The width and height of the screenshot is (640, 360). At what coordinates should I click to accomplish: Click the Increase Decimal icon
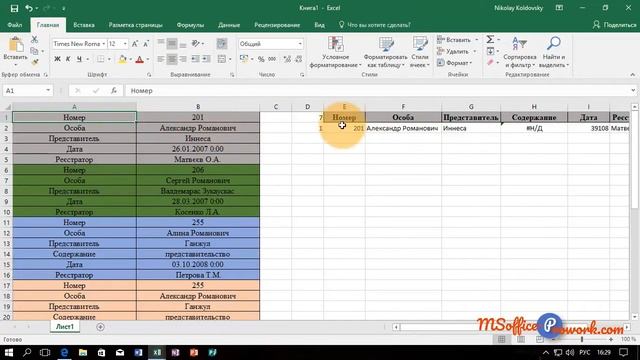point(287,59)
